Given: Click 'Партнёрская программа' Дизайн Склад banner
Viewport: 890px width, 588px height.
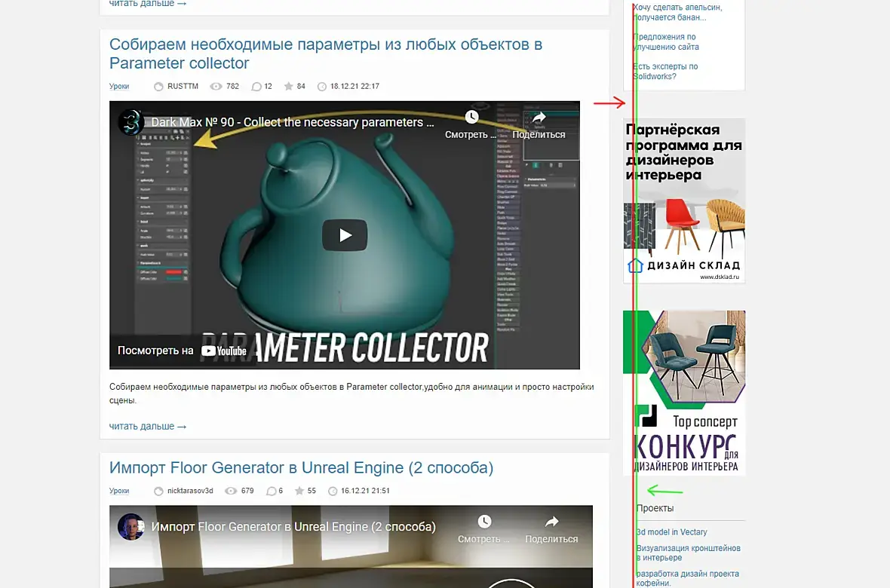Looking at the screenshot, I should (x=684, y=201).
